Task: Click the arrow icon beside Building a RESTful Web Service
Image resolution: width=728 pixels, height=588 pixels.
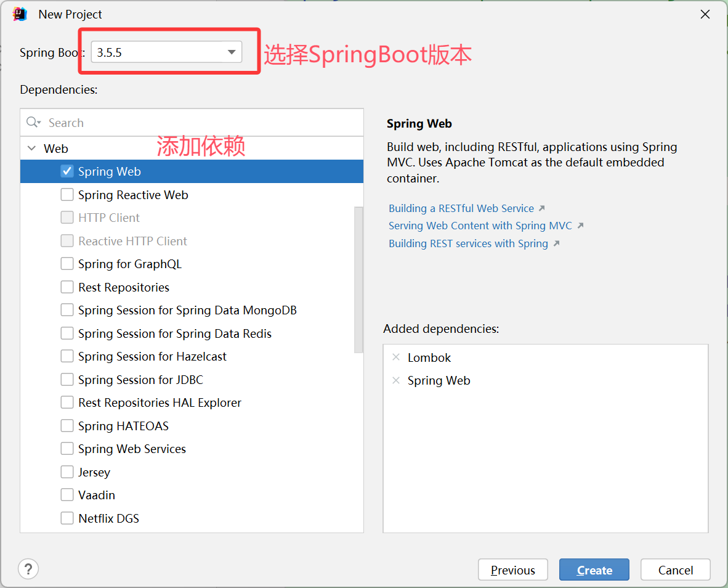Action: (x=541, y=208)
